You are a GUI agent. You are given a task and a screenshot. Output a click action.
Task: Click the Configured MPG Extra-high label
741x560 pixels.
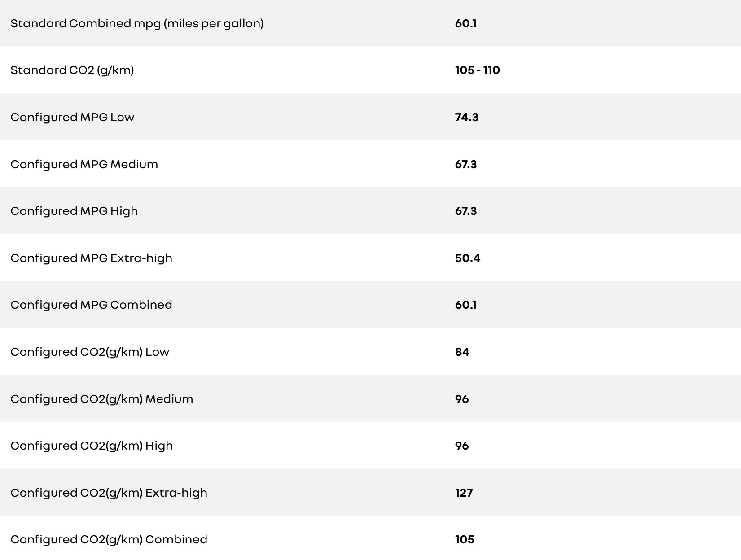point(91,258)
